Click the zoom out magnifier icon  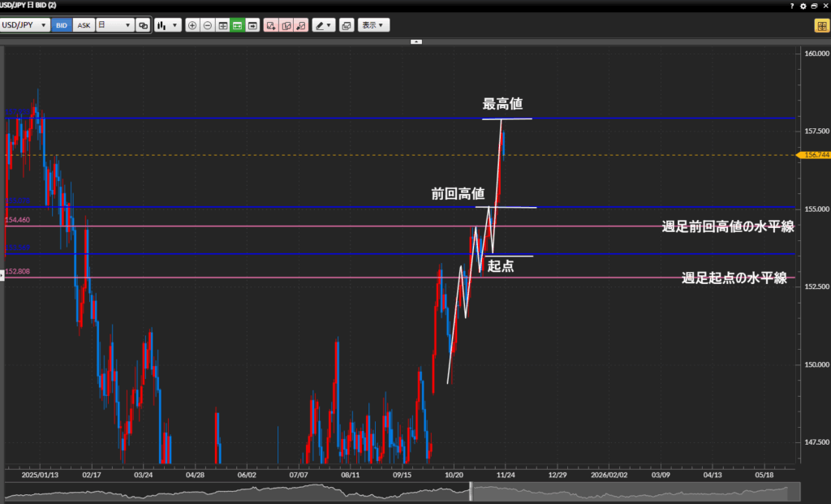(207, 25)
